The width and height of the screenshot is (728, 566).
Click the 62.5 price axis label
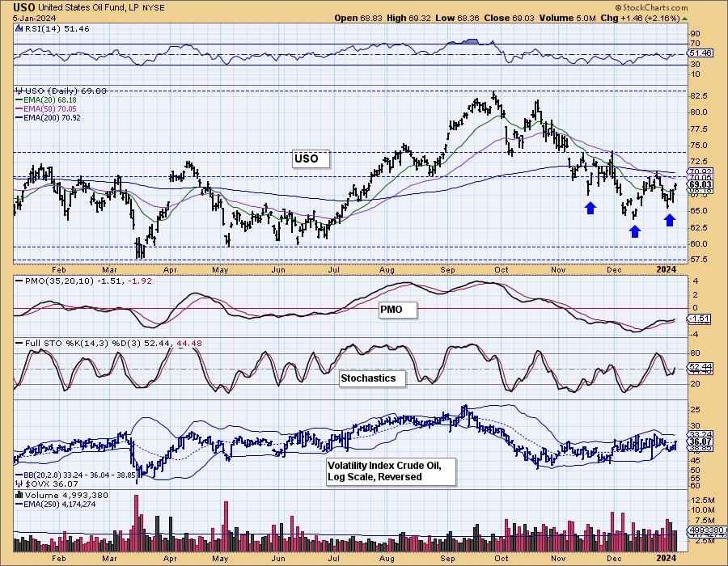coord(699,227)
